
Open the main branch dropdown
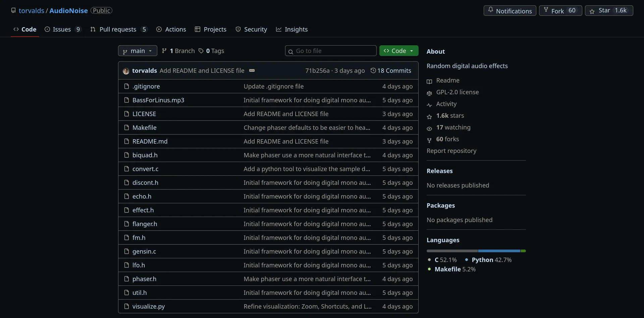(138, 51)
